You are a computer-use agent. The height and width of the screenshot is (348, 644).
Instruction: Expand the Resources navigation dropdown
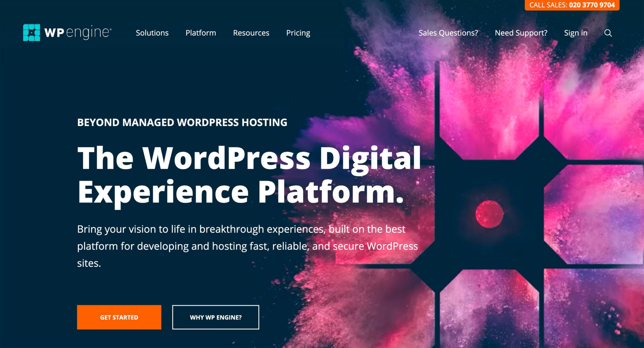coord(251,32)
